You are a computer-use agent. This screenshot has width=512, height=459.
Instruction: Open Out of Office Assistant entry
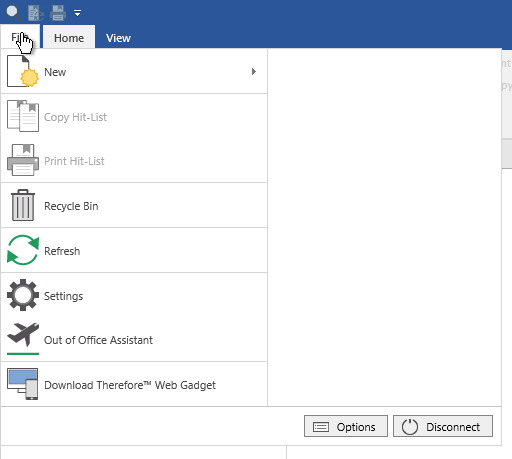click(98, 340)
